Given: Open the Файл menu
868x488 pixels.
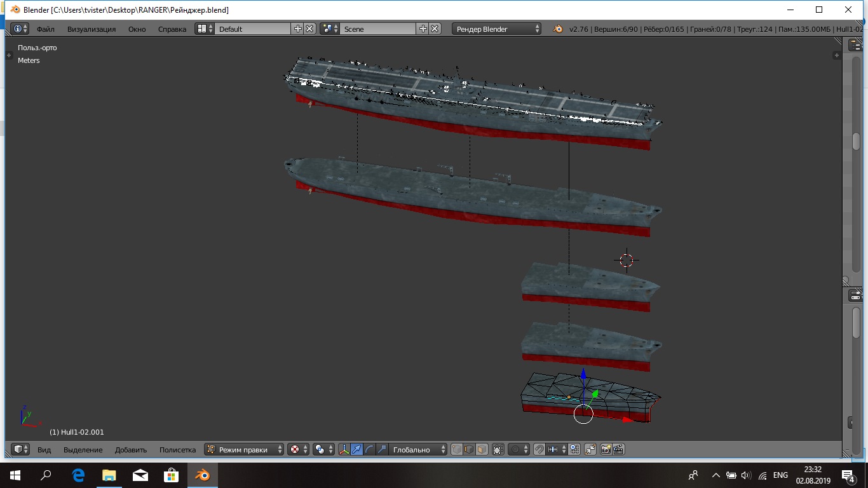Looking at the screenshot, I should click(45, 29).
